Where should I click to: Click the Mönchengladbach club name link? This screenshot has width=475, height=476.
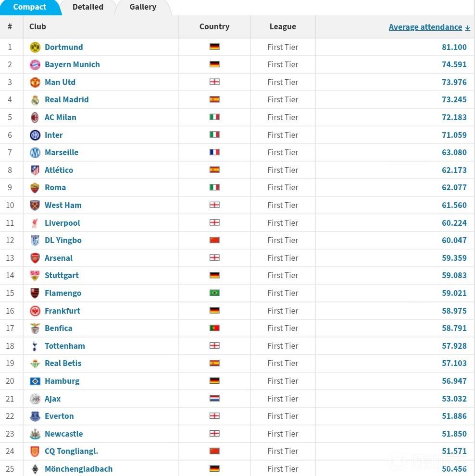(x=78, y=469)
